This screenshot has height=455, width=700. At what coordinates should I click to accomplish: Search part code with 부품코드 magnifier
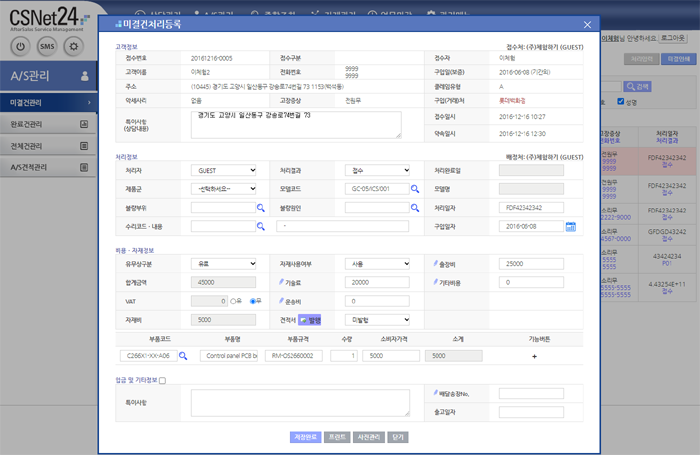(183, 356)
